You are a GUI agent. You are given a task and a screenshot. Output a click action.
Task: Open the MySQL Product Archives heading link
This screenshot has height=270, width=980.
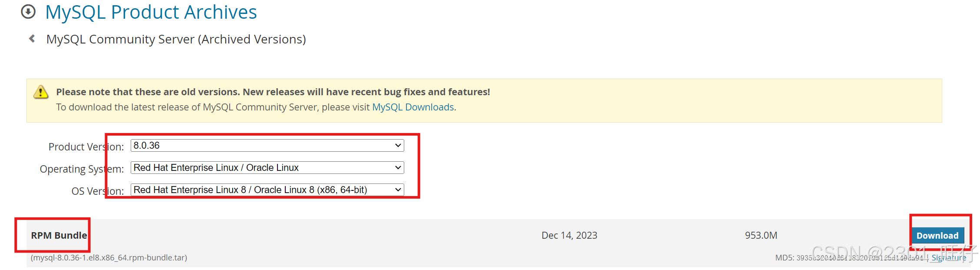[x=151, y=12]
